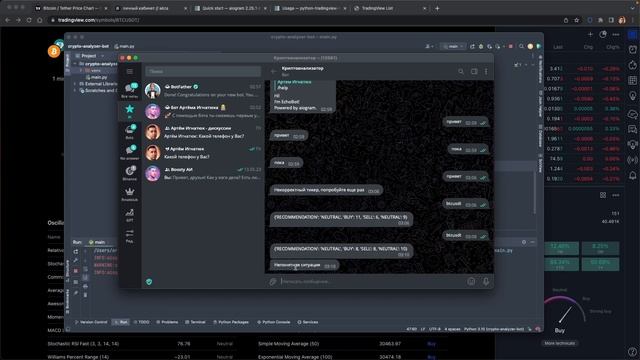Open the emoji picker in message bar
The width and height of the screenshot is (640, 360).
point(471,281)
